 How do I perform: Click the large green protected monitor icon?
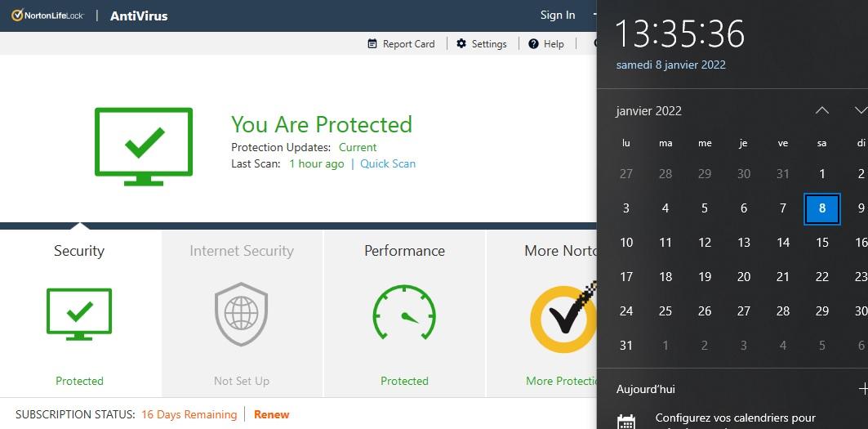144,146
